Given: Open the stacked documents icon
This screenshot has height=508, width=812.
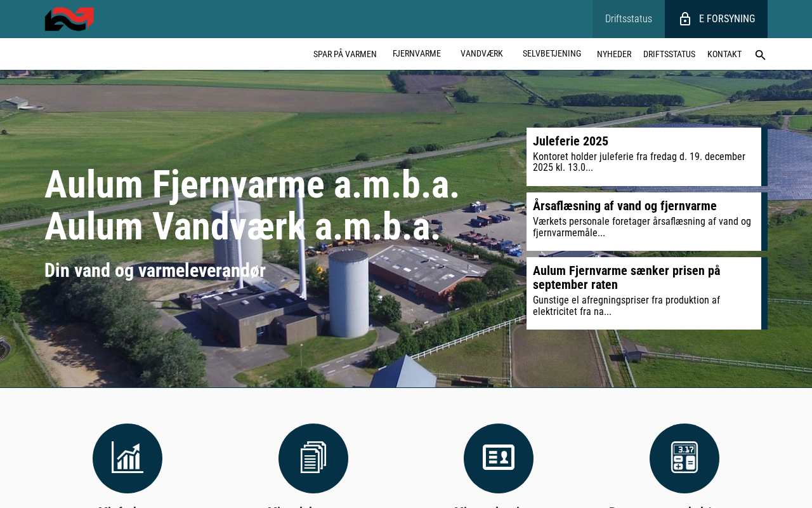Looking at the screenshot, I should pos(313,458).
